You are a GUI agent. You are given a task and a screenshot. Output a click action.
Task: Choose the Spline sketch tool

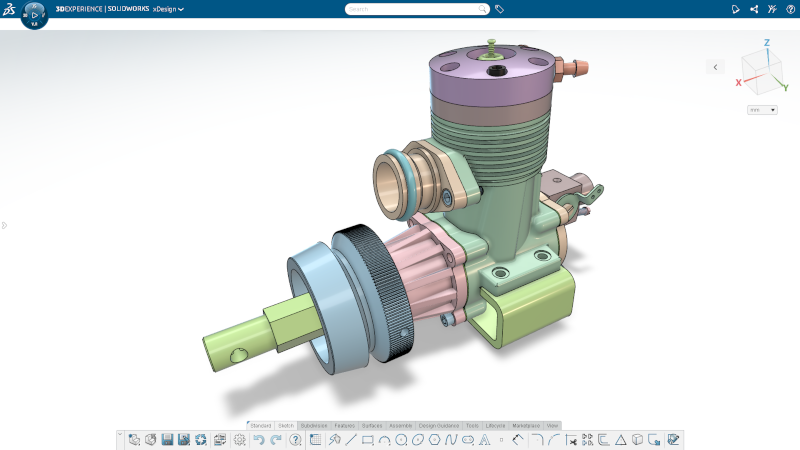click(451, 439)
